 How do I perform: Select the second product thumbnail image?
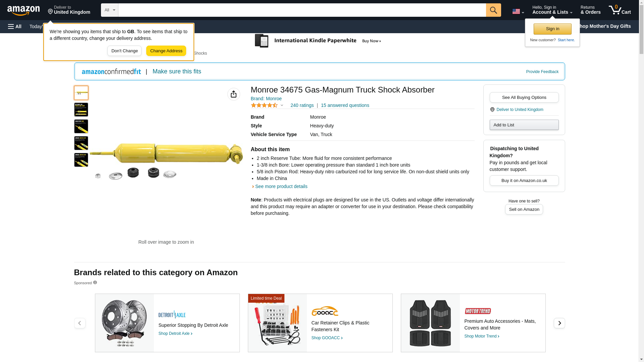[81, 110]
